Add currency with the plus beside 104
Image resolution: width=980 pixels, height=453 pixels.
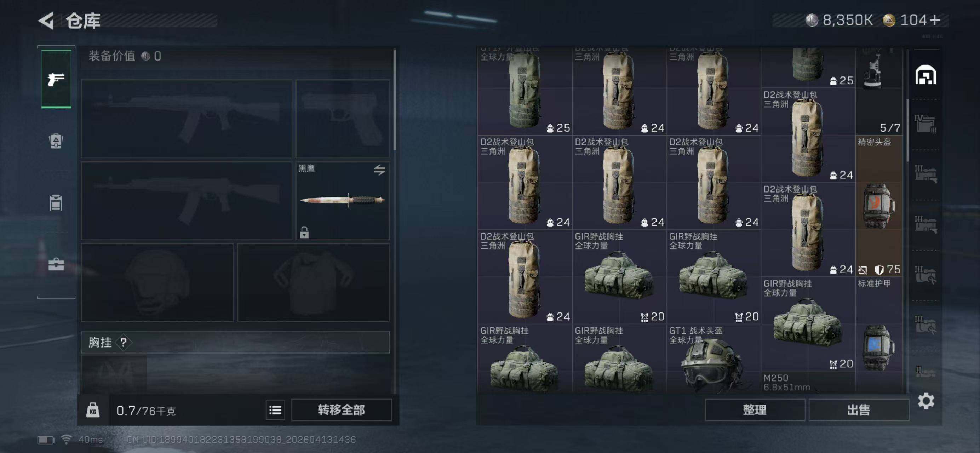(x=935, y=20)
